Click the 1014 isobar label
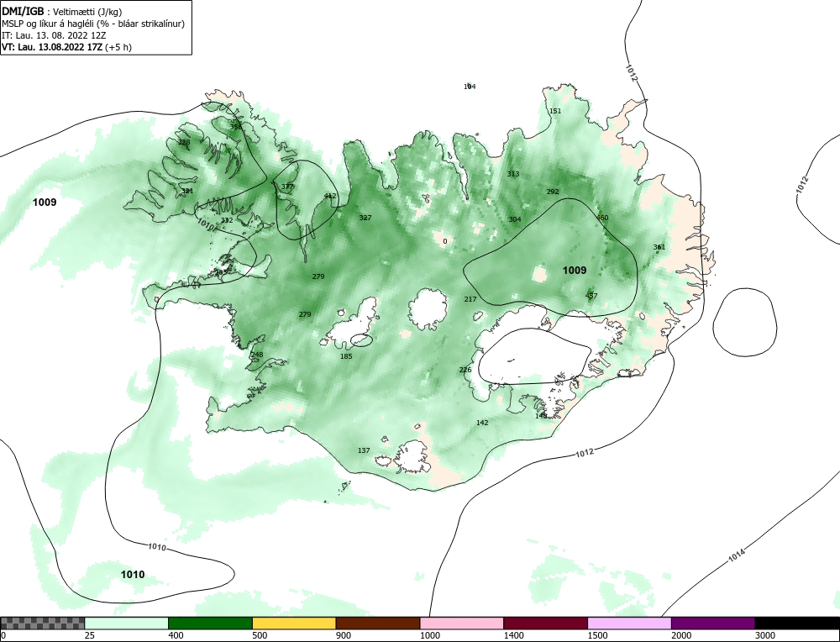The image size is (840, 642). coord(737,556)
